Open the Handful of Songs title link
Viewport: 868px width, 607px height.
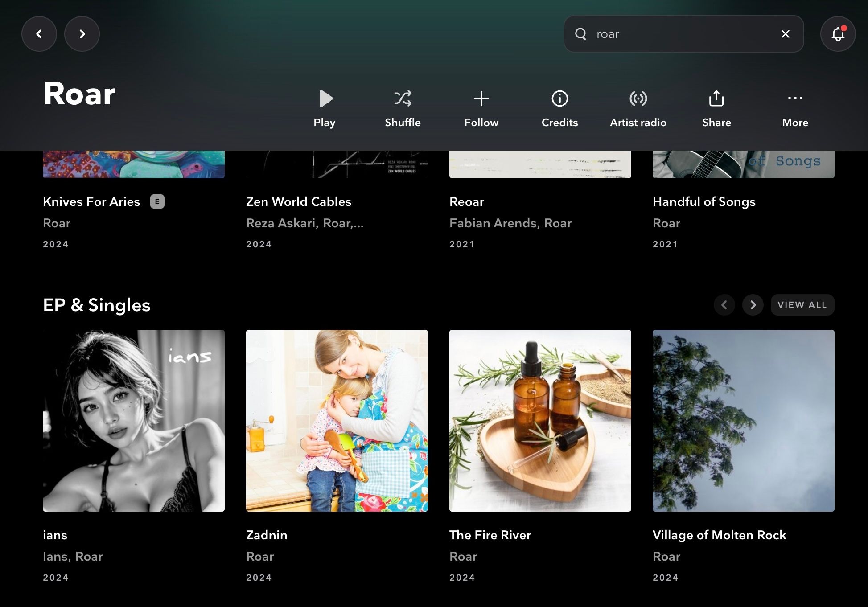704,202
